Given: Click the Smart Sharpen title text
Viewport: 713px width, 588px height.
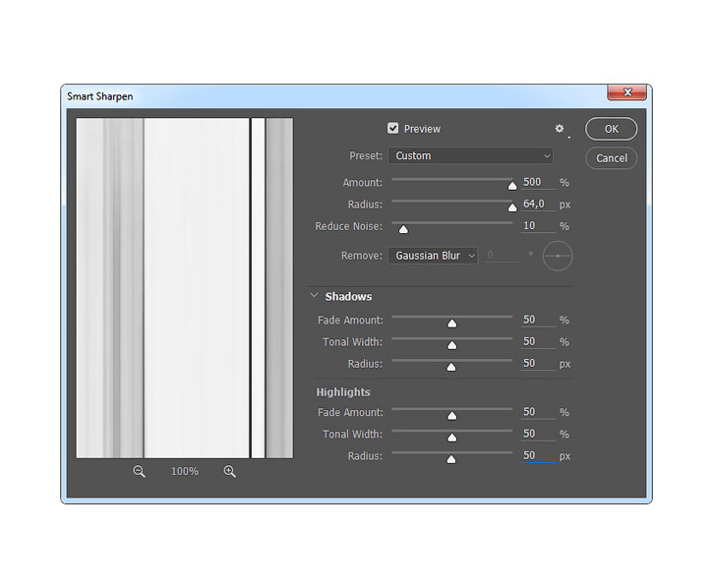Looking at the screenshot, I should click(100, 96).
